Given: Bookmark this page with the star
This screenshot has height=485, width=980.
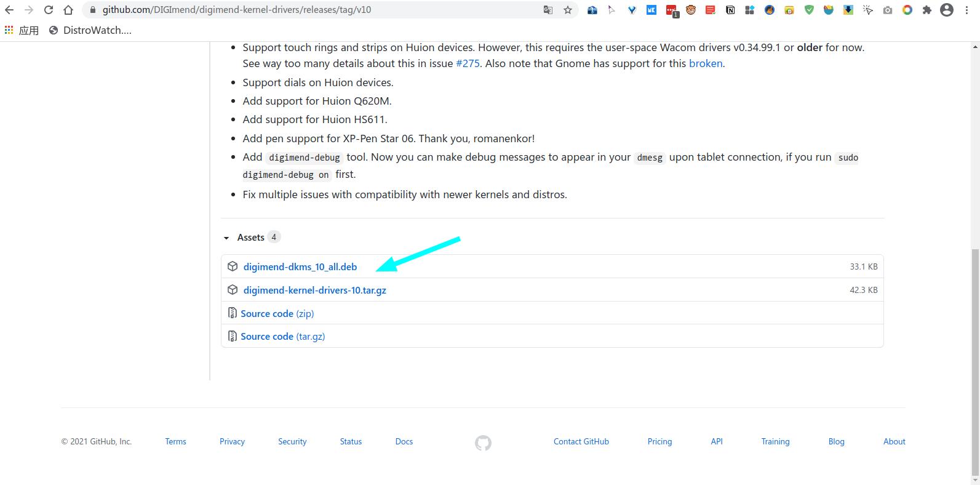Looking at the screenshot, I should coord(568,10).
